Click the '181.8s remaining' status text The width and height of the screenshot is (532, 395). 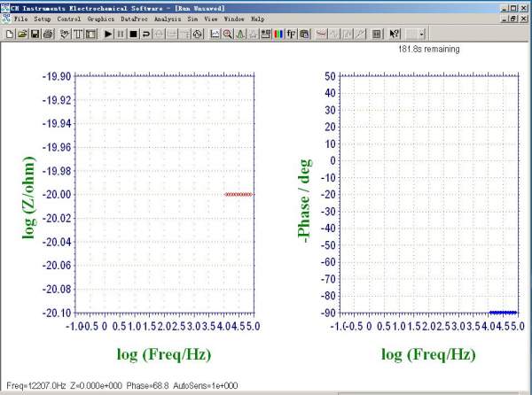click(429, 49)
